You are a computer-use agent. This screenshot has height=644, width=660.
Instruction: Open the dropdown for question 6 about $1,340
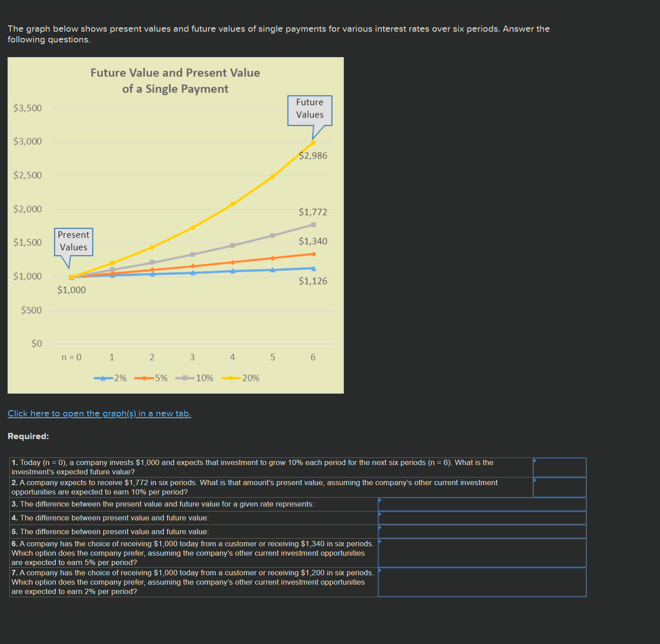(481, 553)
